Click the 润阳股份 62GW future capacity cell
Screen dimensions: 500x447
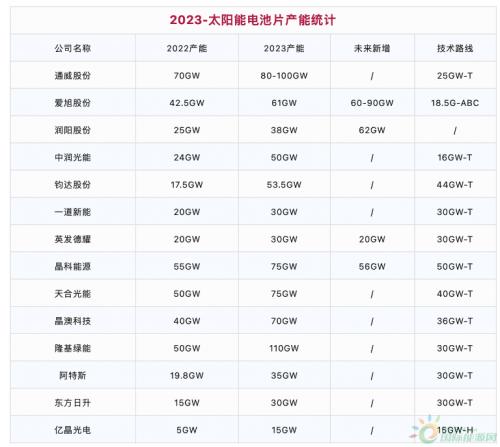[372, 130]
